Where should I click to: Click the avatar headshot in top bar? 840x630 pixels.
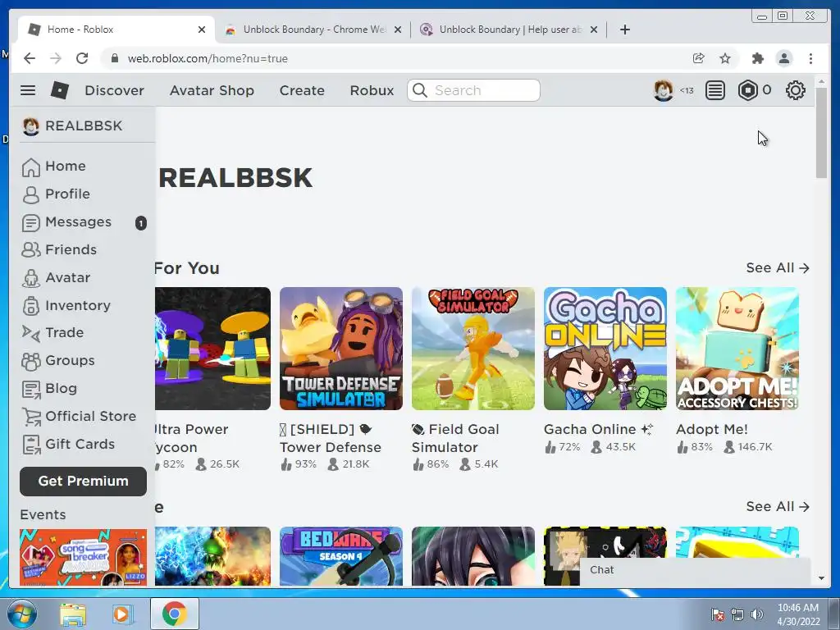tap(663, 90)
